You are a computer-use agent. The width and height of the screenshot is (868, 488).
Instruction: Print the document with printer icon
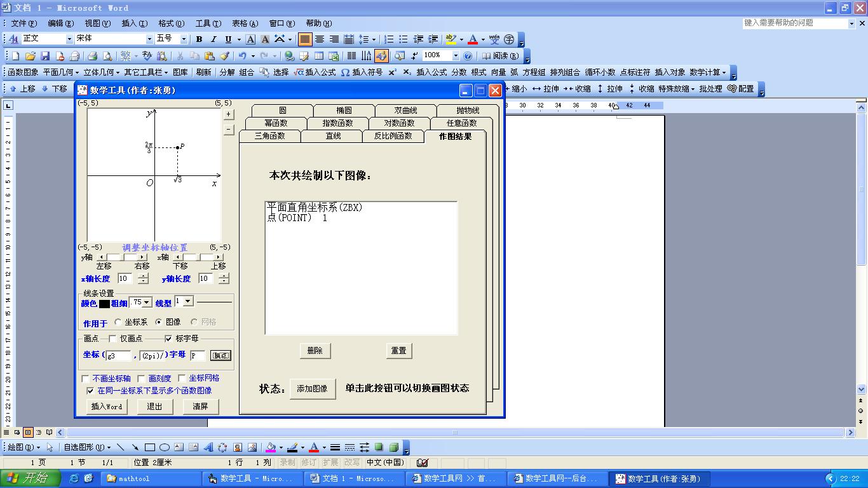tap(92, 56)
